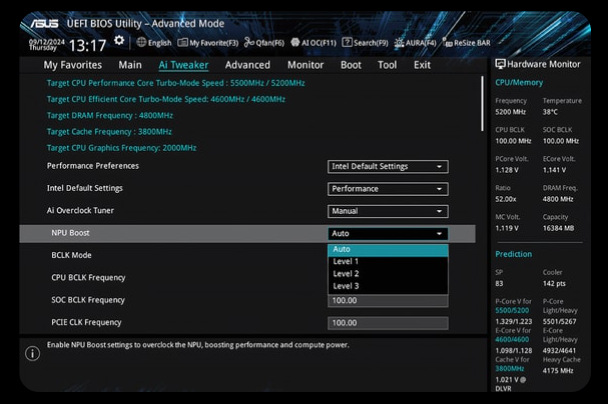Image resolution: width=608 pixels, height=404 pixels.
Task: Select the Ai Overclock Tuner label
Action: 80,211
